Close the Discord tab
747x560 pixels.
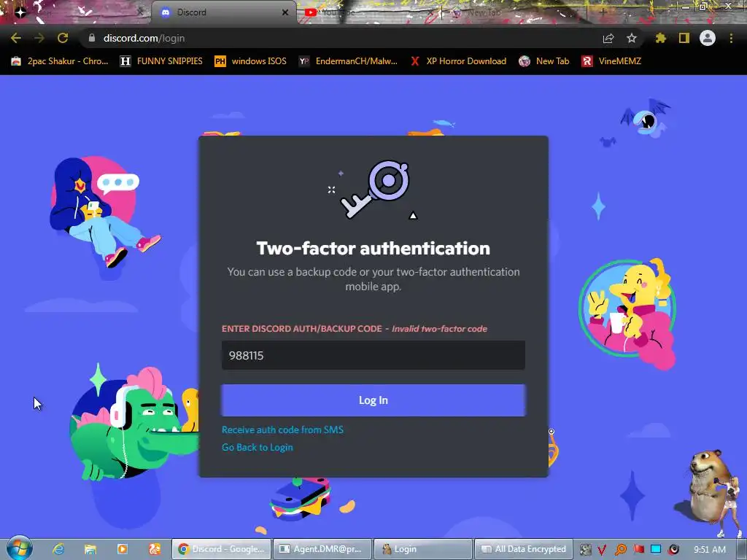pos(285,12)
